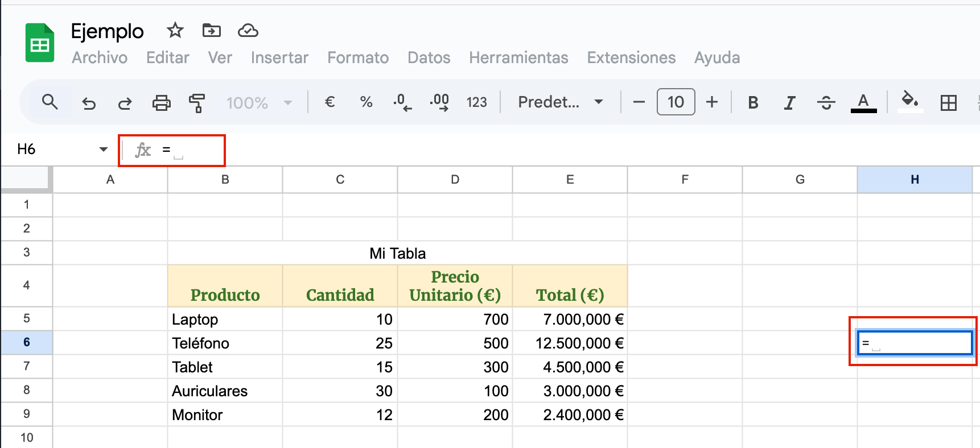Open borders tool

(x=949, y=103)
